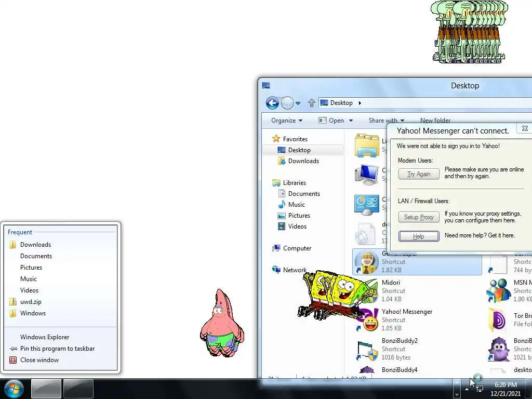Image resolution: width=532 pixels, height=399 pixels.
Task: Click the Libraries folder stack icon
Action: (x=276, y=183)
